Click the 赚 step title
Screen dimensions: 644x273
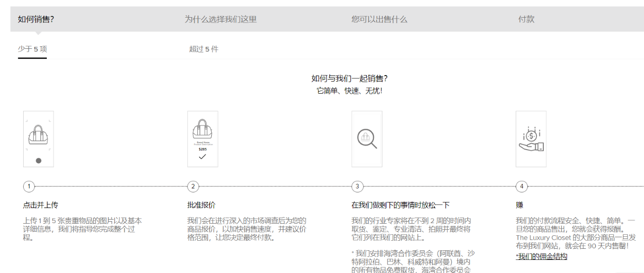pos(519,205)
